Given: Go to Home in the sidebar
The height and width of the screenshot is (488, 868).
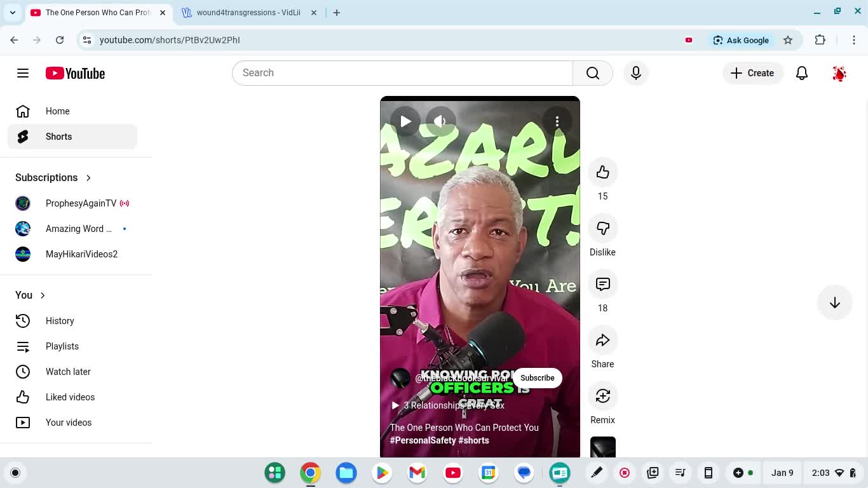Looking at the screenshot, I should [x=57, y=111].
